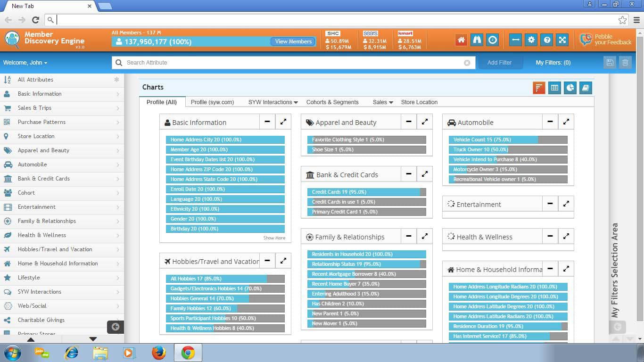Open settings via the gear icon
This screenshot has height=362, width=644.
pyautogui.click(x=531, y=40)
